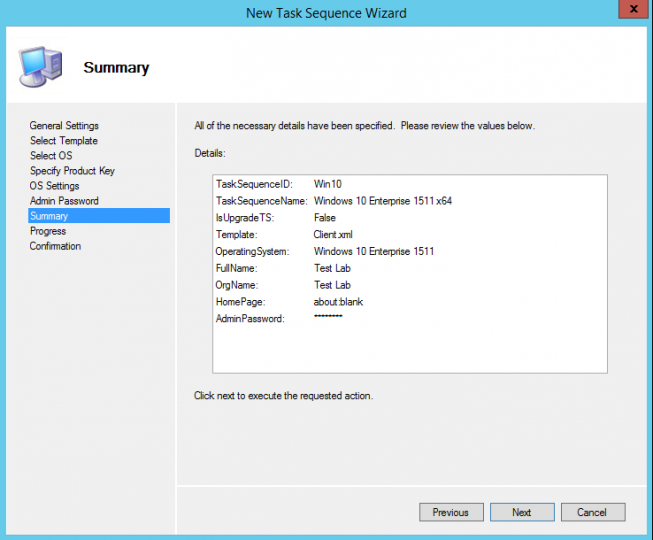Select the Confirmation step in sidebar
This screenshot has width=653, height=540.
point(55,246)
